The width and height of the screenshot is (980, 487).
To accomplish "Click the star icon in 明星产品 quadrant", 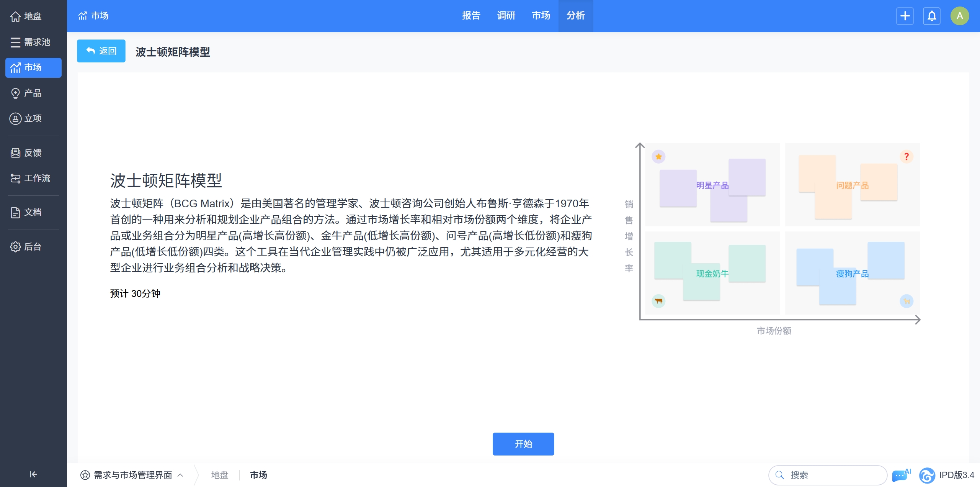I will (x=658, y=157).
